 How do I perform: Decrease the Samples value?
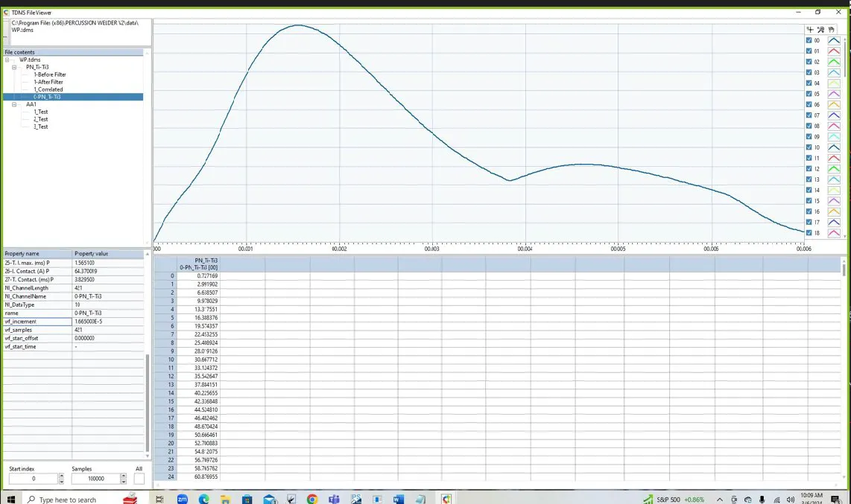(123, 481)
